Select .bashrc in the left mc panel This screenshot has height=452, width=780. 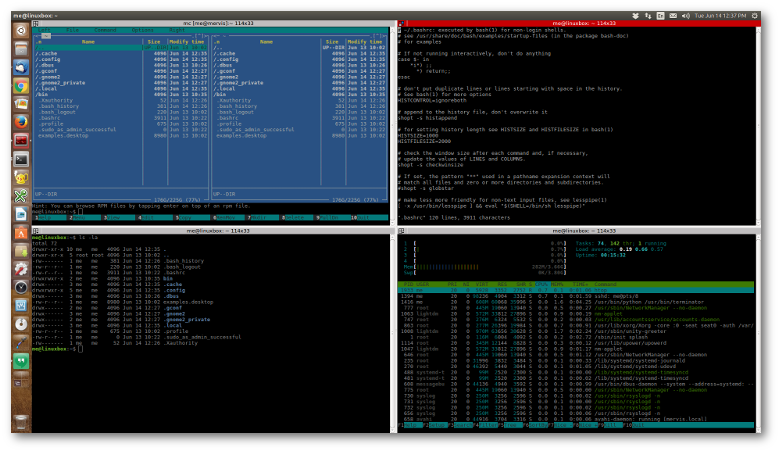[x=121, y=118]
